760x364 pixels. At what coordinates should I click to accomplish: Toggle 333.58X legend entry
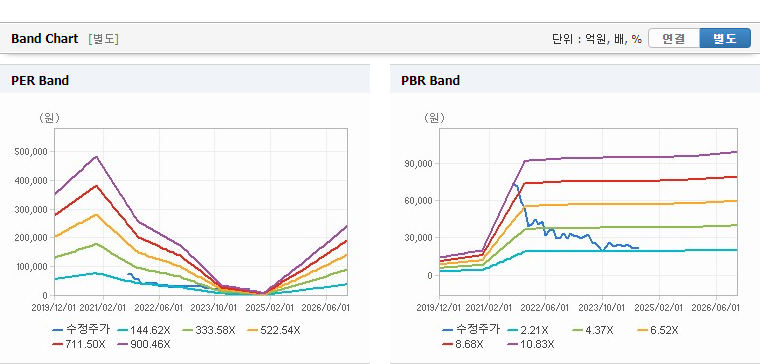click(208, 330)
